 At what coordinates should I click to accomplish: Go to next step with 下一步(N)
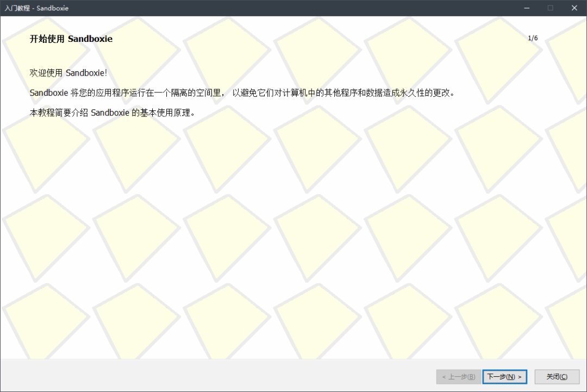click(504, 377)
